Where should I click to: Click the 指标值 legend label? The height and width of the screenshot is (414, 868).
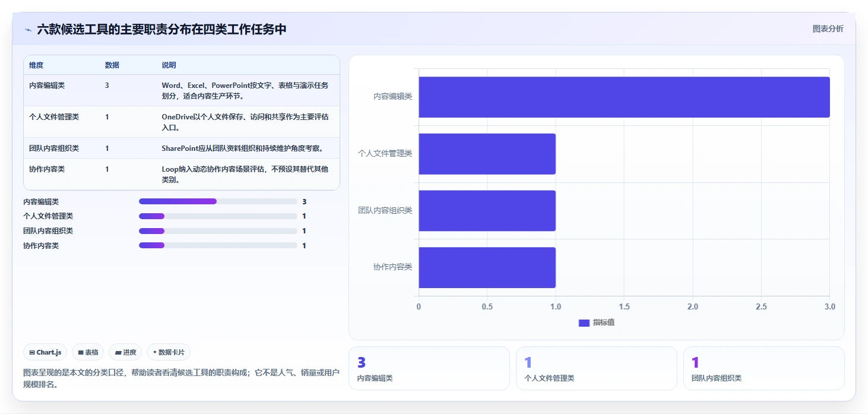pyautogui.click(x=603, y=323)
